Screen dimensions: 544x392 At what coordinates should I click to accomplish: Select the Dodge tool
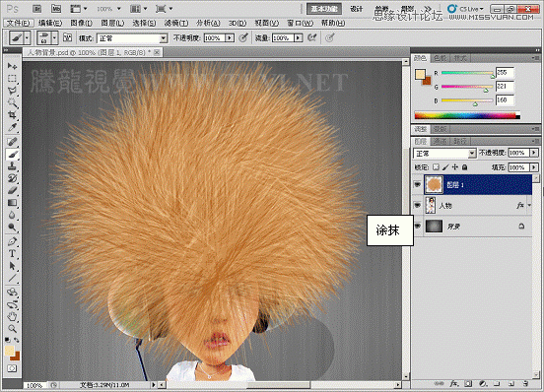point(12,227)
